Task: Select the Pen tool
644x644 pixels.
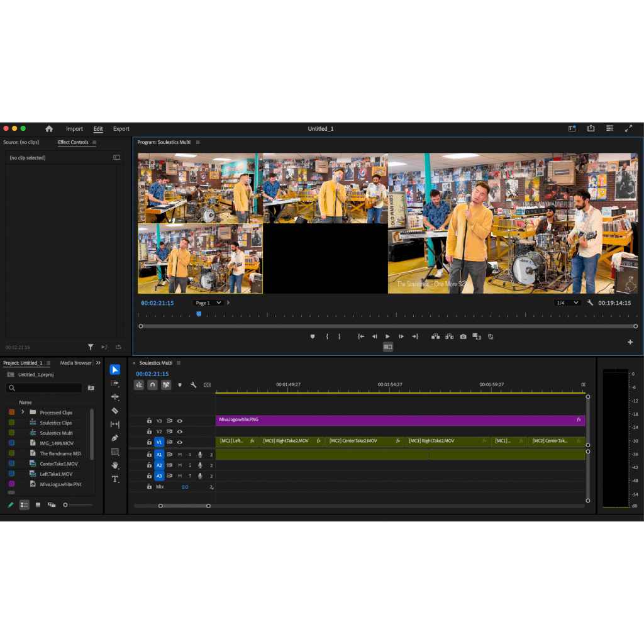Action: pyautogui.click(x=115, y=438)
